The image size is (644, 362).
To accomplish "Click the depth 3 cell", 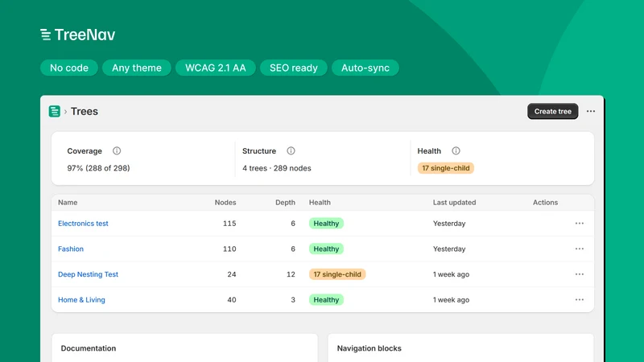I will pos(293,299).
